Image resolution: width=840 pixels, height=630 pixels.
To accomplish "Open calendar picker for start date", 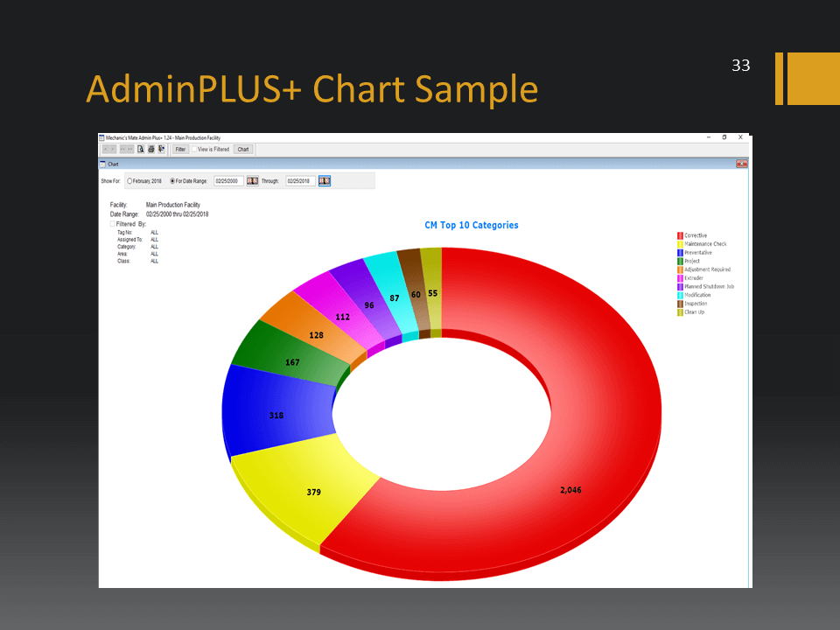I will point(252,181).
